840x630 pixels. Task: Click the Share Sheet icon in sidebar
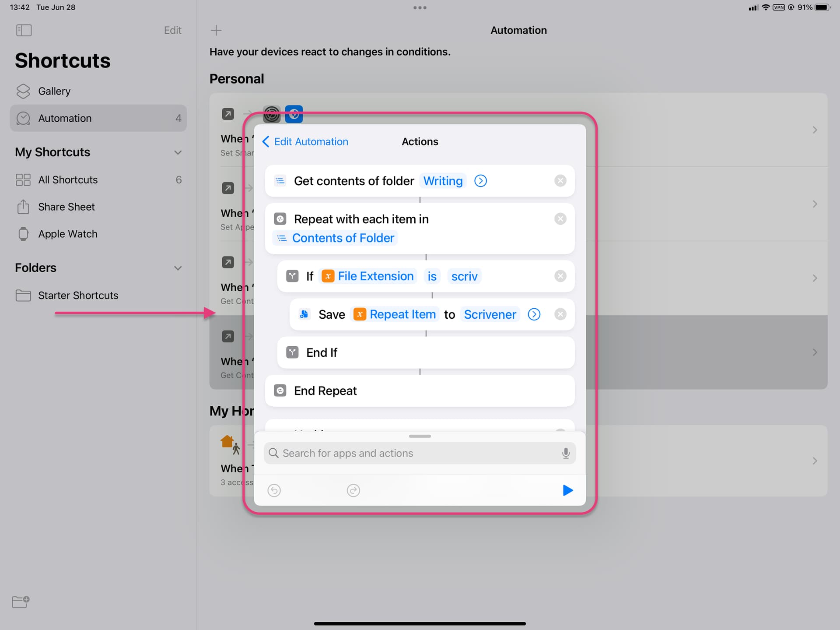[23, 207]
